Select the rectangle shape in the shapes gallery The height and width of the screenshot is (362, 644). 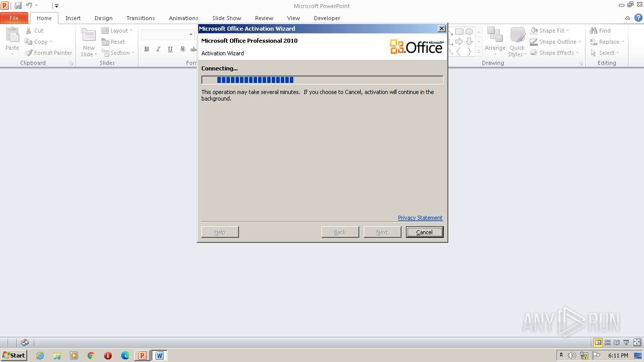coord(459,31)
